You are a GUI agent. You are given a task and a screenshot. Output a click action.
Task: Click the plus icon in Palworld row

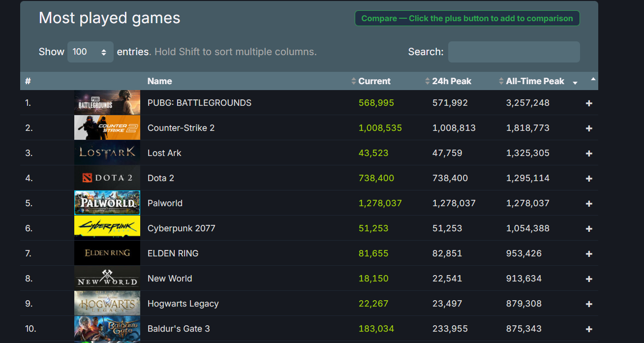[589, 204]
